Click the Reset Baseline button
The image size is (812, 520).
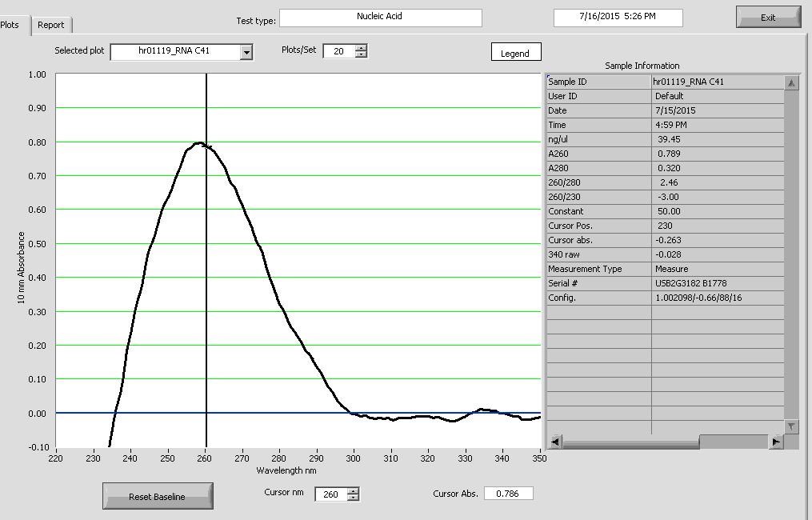158,496
